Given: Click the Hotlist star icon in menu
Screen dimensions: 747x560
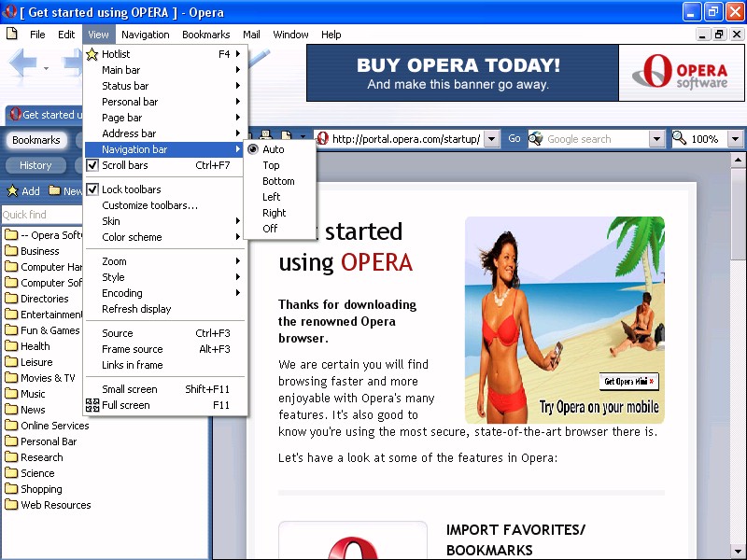Looking at the screenshot, I should click(x=92, y=54).
